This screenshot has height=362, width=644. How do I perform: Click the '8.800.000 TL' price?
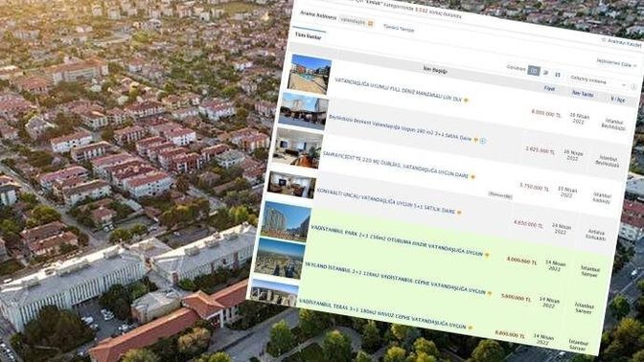(x=510, y=334)
